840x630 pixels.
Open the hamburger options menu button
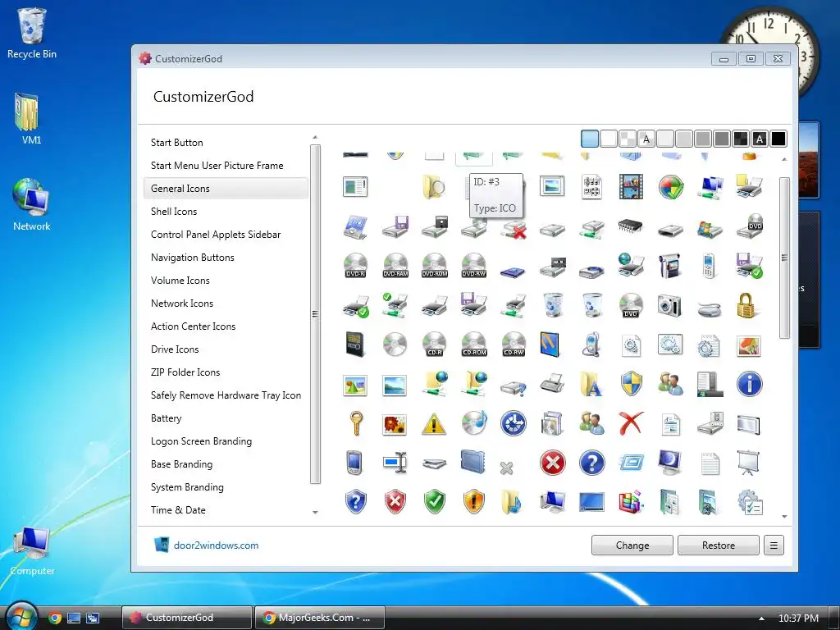point(774,546)
